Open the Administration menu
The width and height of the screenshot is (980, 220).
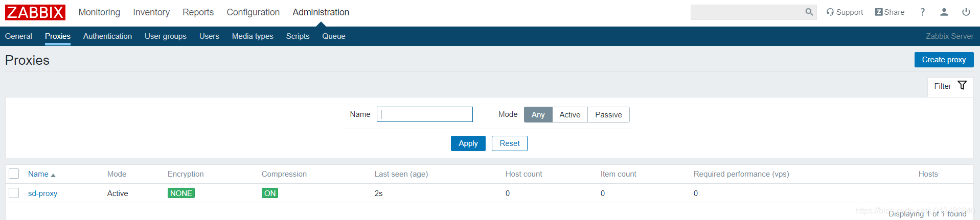(321, 12)
